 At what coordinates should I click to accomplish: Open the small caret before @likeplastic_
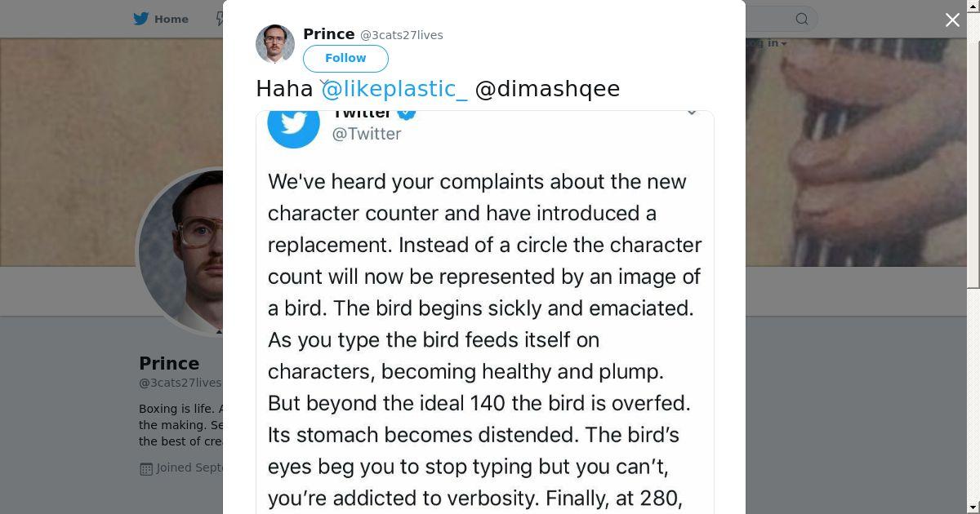[x=324, y=83]
